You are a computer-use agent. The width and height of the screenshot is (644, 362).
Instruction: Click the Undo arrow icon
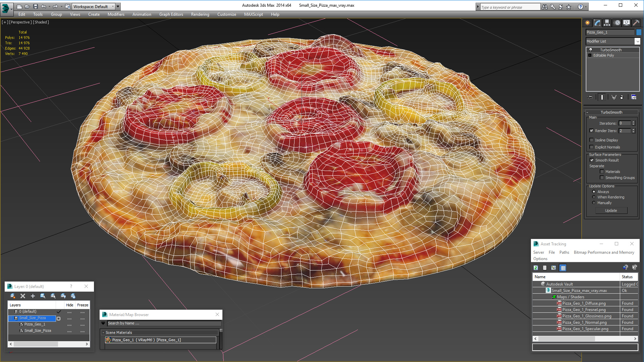click(x=44, y=6)
